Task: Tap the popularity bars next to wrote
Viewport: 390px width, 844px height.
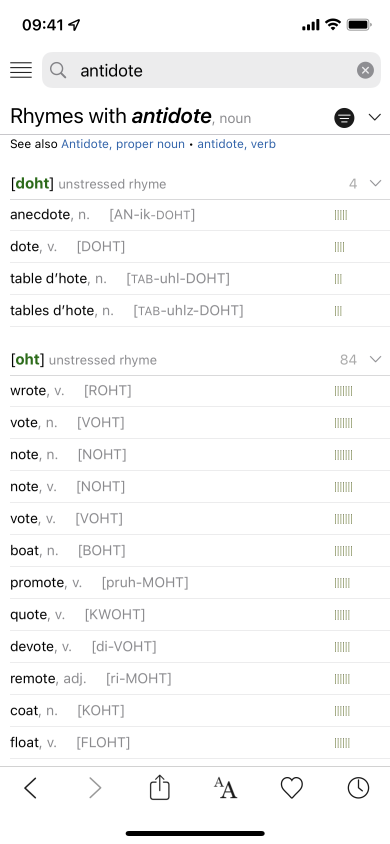Action: pos(343,391)
